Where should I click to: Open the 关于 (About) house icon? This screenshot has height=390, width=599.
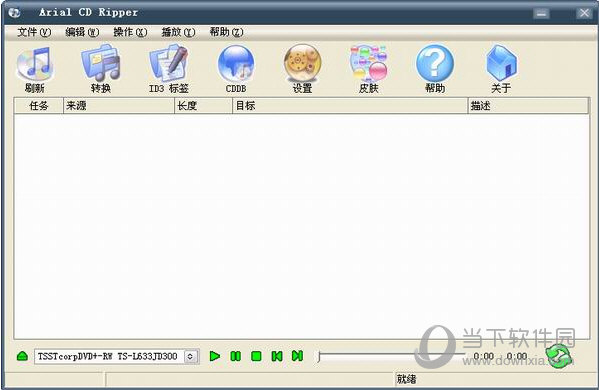coord(501,63)
